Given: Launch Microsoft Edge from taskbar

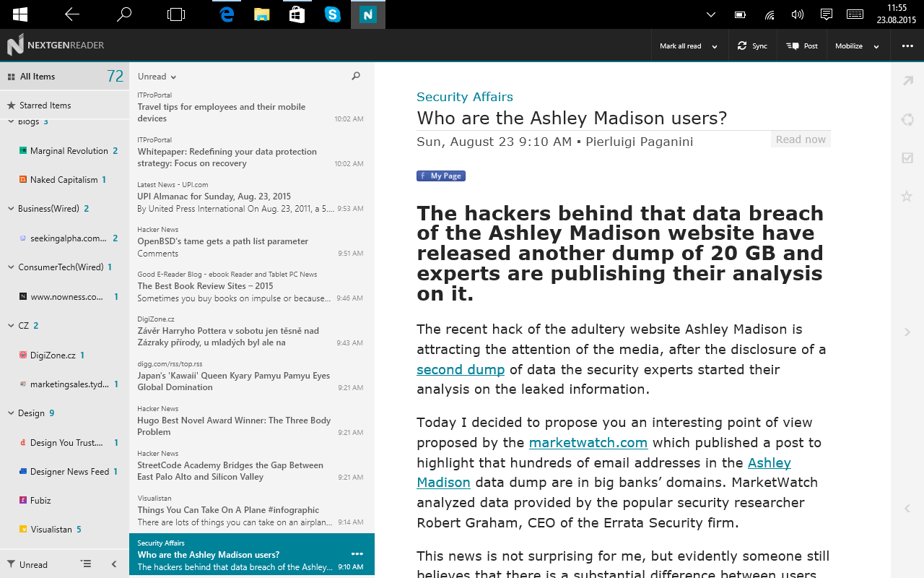Looking at the screenshot, I should 227,14.
